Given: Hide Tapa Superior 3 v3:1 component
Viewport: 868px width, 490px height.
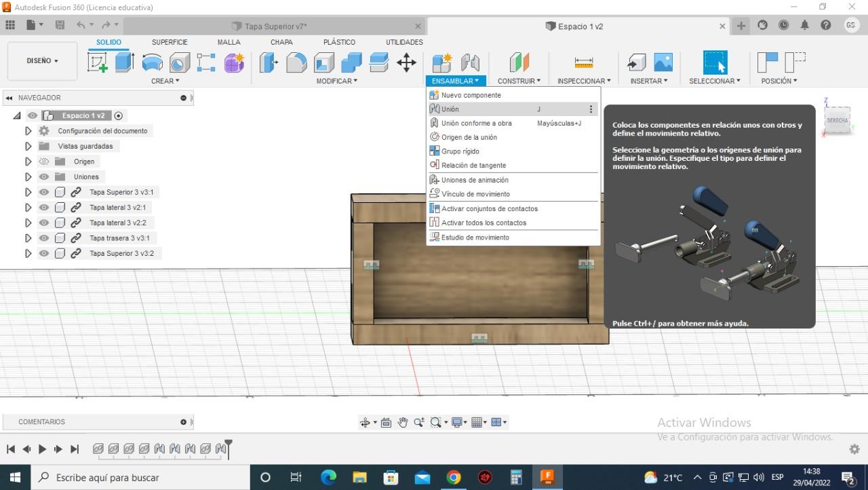Looking at the screenshot, I should click(x=44, y=192).
